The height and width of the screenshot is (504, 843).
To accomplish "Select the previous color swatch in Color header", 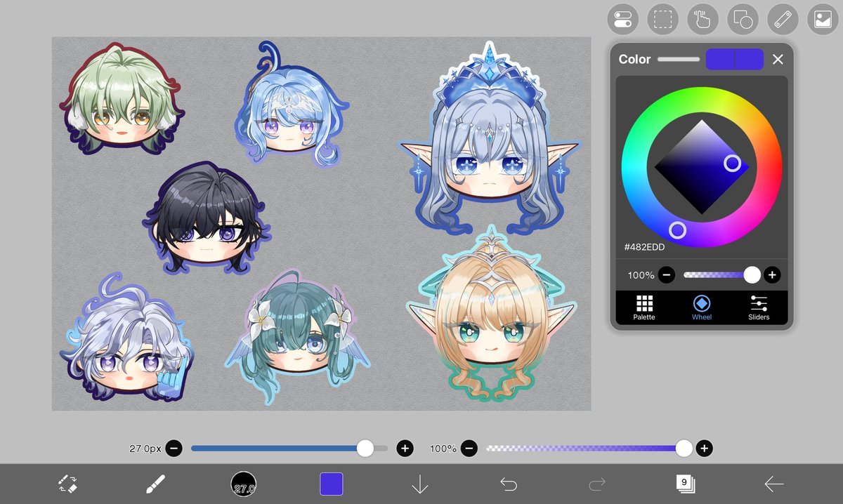I will point(750,59).
